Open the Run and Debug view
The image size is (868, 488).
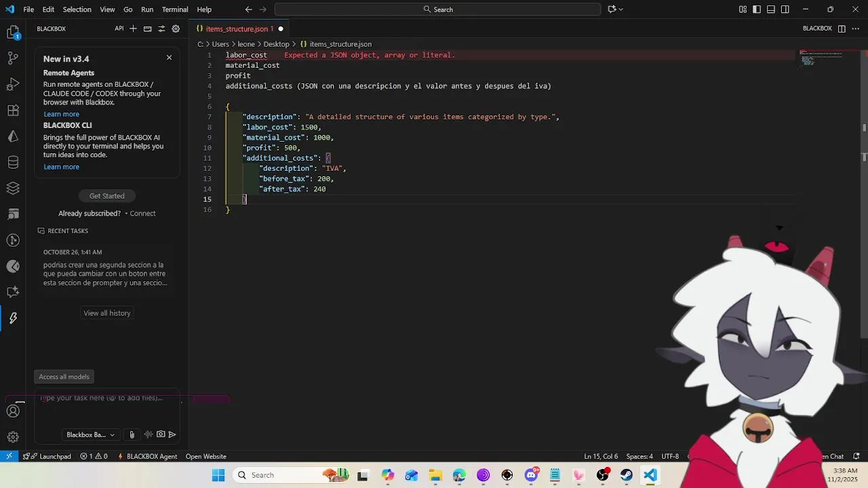click(13, 84)
